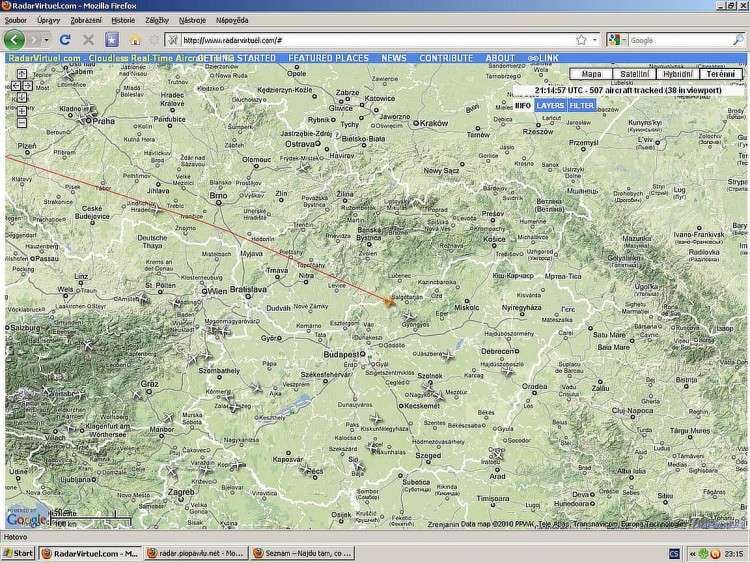Click the green tray icon in system tray
Viewport: 750px width, 563px height.
pos(703,553)
